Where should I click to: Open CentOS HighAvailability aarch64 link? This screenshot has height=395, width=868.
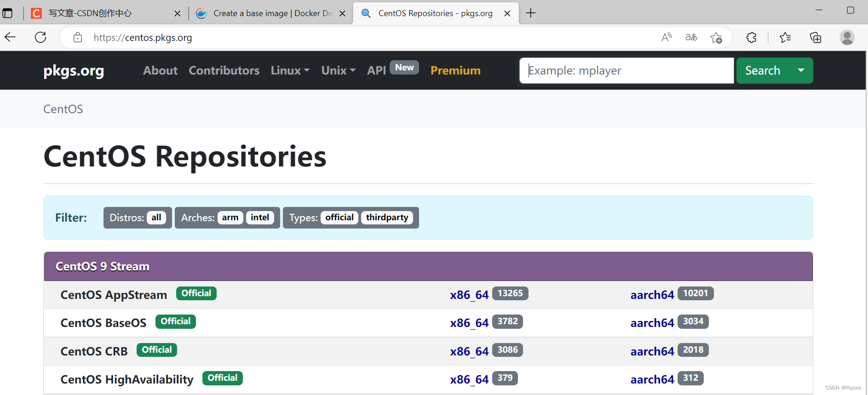click(x=652, y=379)
